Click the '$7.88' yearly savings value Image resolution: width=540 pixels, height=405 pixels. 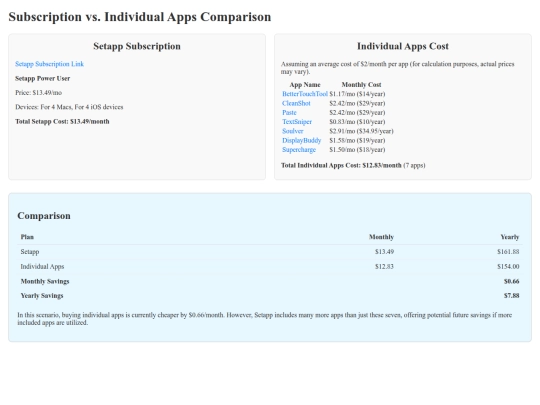point(511,296)
